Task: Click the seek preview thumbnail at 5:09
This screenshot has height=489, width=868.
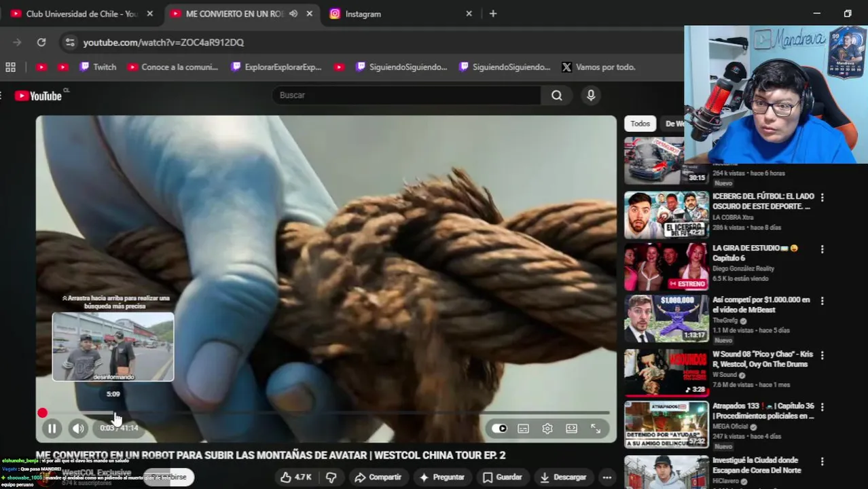Action: (x=113, y=346)
